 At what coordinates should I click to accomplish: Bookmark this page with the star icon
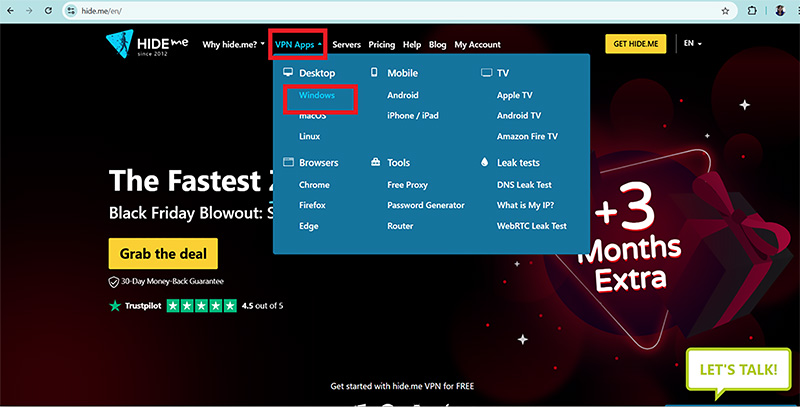pos(725,11)
